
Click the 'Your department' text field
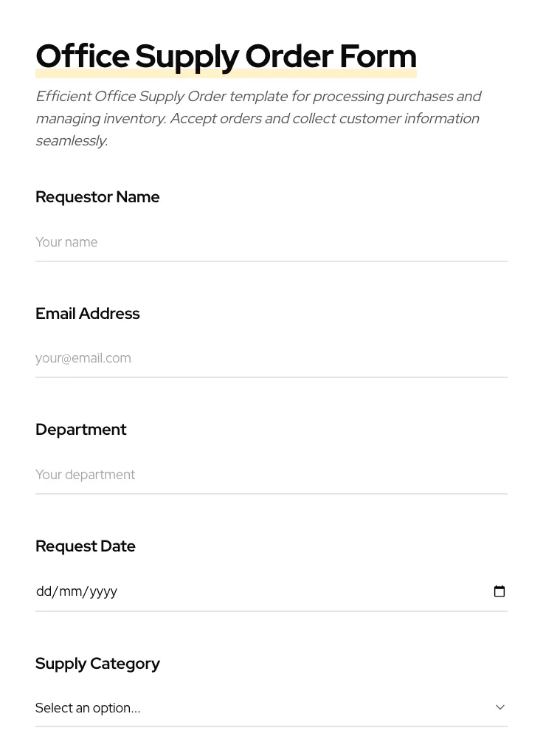pos(271,475)
